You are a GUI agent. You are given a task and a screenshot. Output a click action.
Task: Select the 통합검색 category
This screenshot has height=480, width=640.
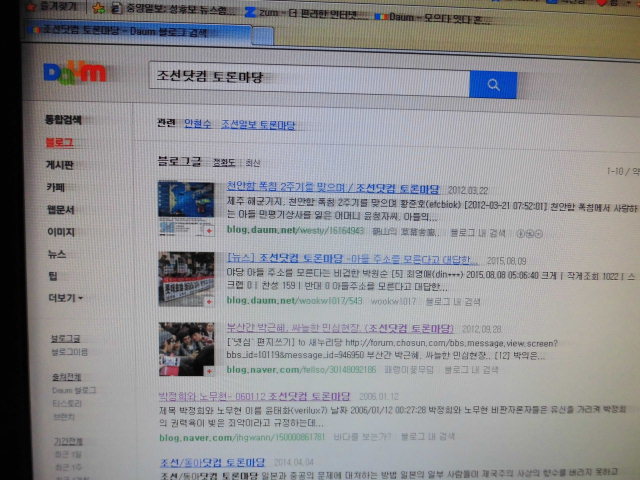63,120
